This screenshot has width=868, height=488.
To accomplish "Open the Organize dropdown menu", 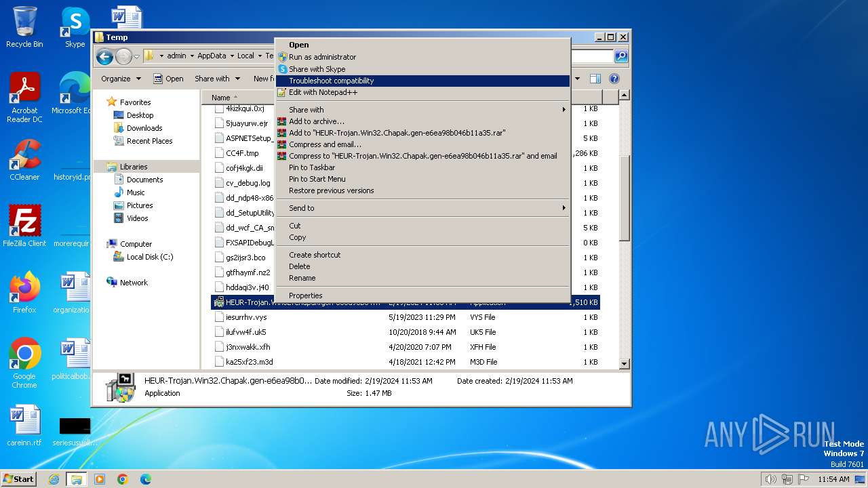I will (121, 79).
